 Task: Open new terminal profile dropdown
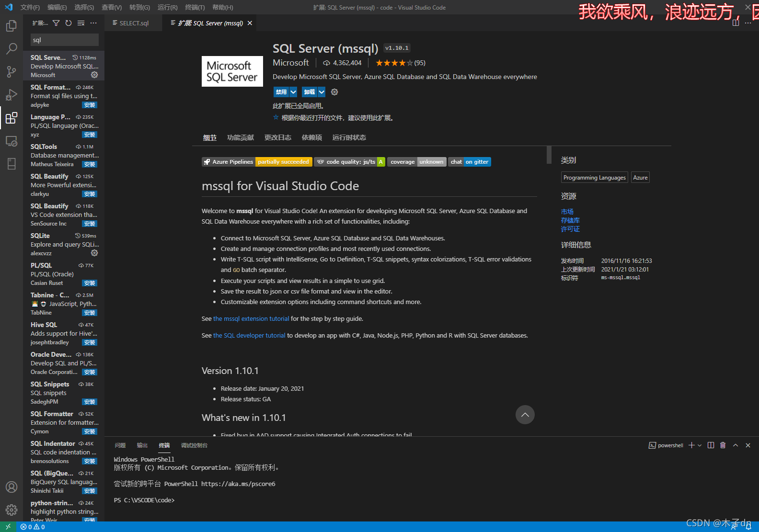pyautogui.click(x=700, y=445)
